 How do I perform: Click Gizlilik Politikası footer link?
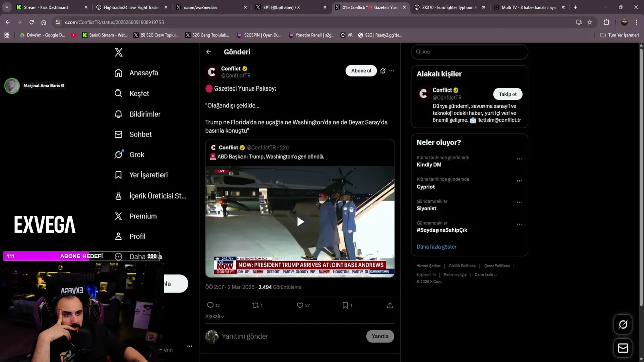462,266
